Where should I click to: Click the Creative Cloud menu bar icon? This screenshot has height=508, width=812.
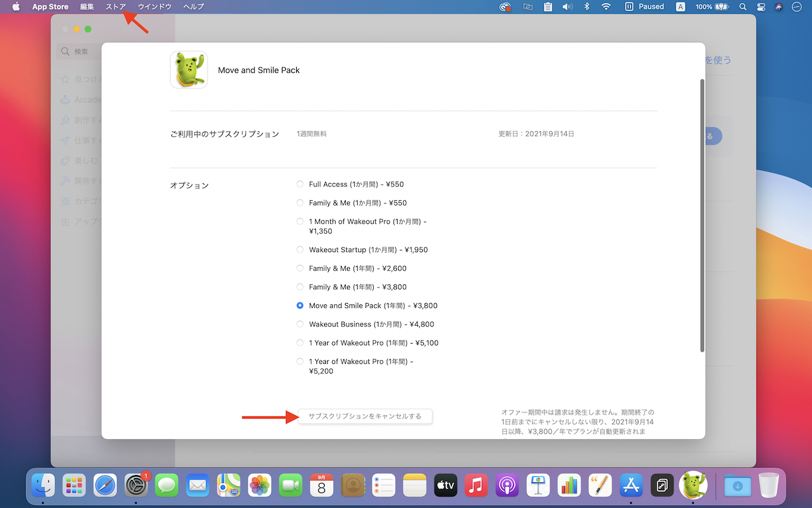pos(506,7)
